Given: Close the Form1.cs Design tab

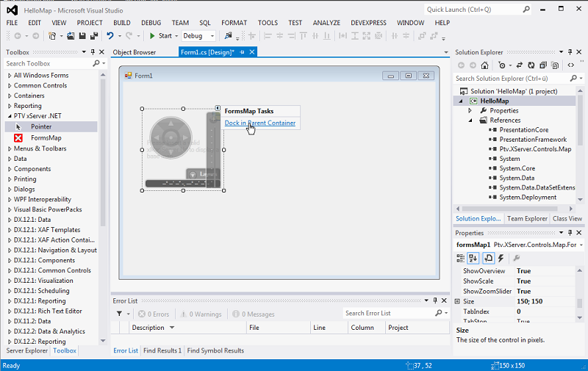Looking at the screenshot, I should pyautogui.click(x=252, y=52).
